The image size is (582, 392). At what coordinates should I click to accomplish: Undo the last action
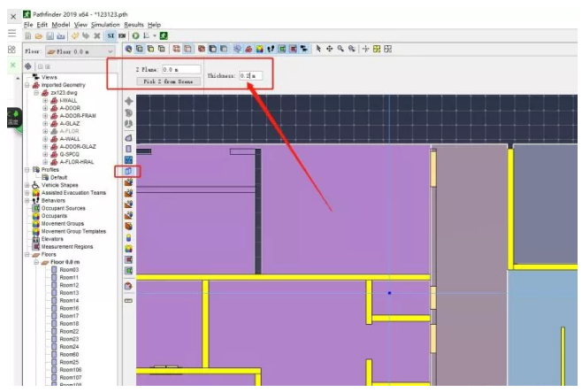pos(75,35)
